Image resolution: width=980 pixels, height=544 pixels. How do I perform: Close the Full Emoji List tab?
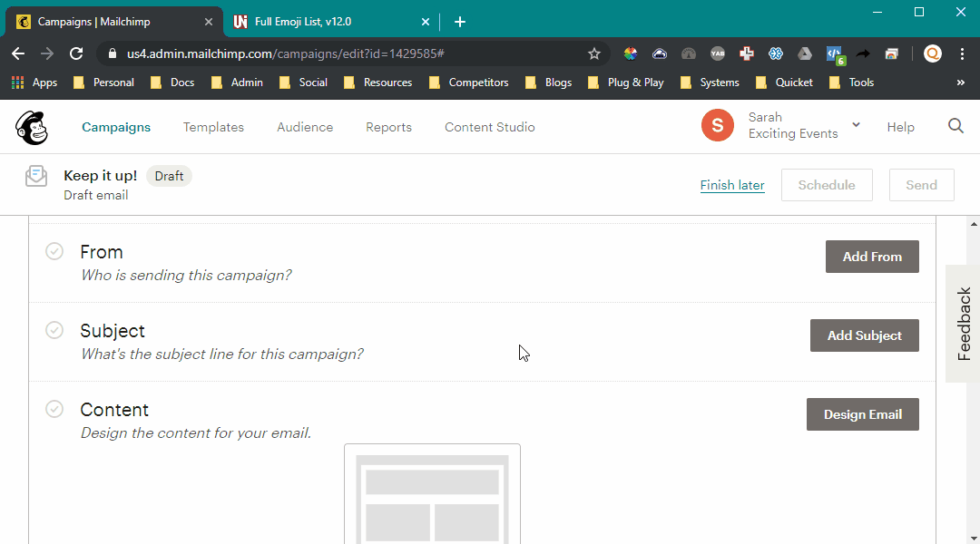click(426, 22)
